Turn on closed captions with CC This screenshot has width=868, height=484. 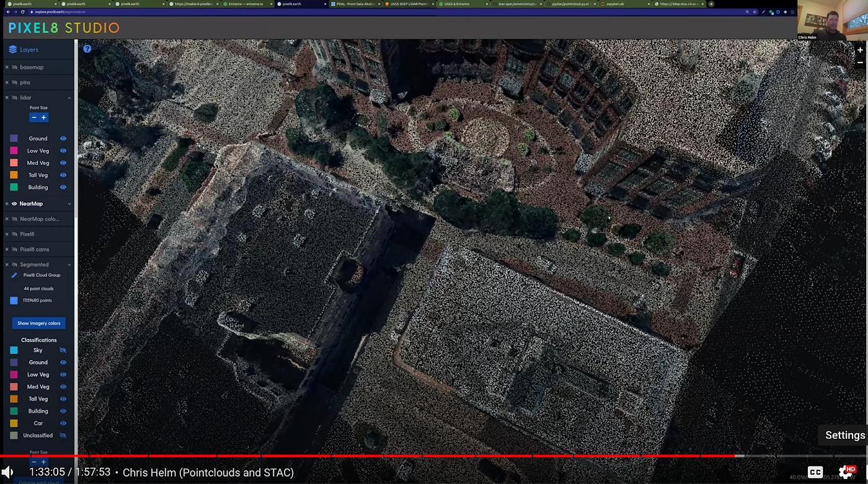click(815, 472)
